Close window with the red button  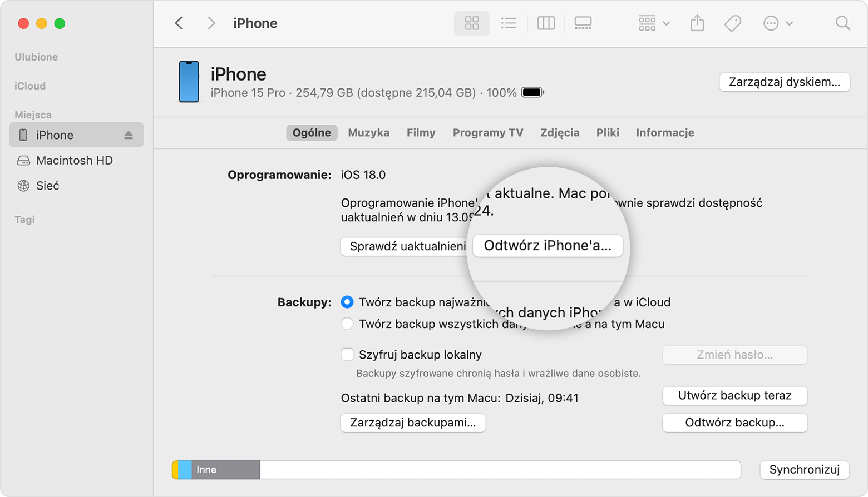(23, 23)
